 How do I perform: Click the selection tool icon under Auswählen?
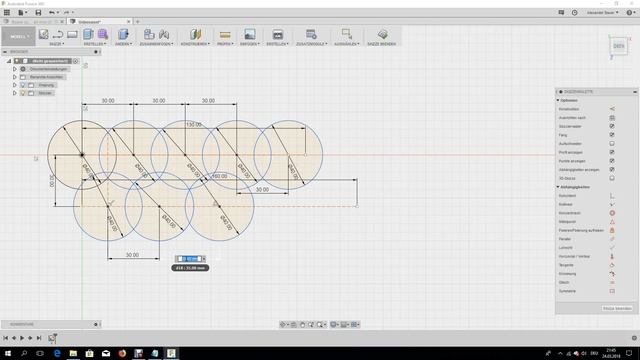347,34
